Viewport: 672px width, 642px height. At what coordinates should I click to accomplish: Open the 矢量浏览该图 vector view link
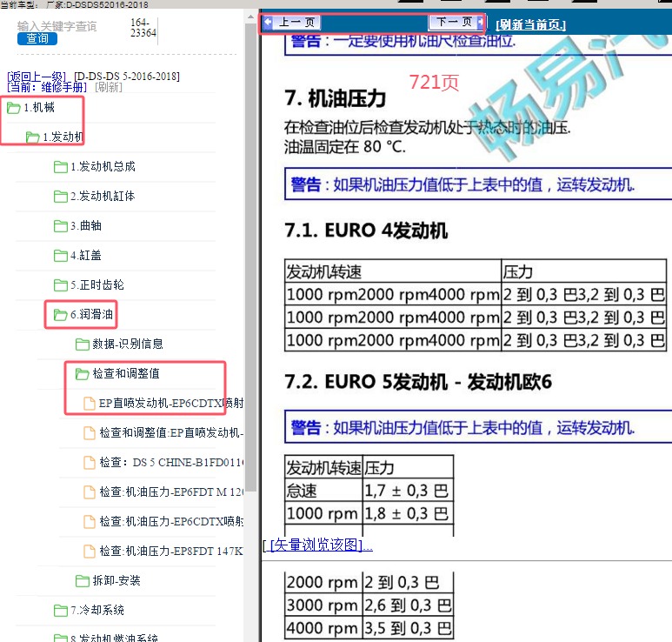321,545
